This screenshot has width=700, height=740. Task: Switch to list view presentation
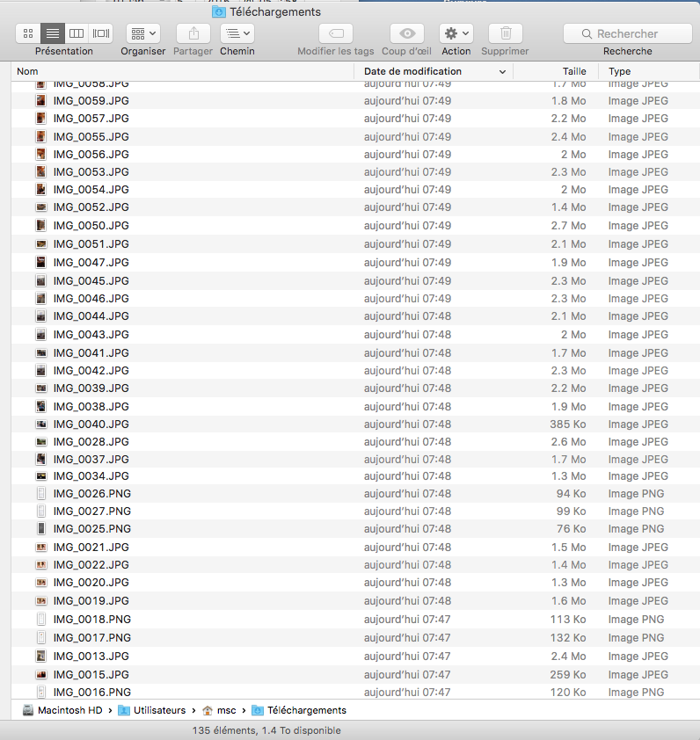(x=53, y=33)
